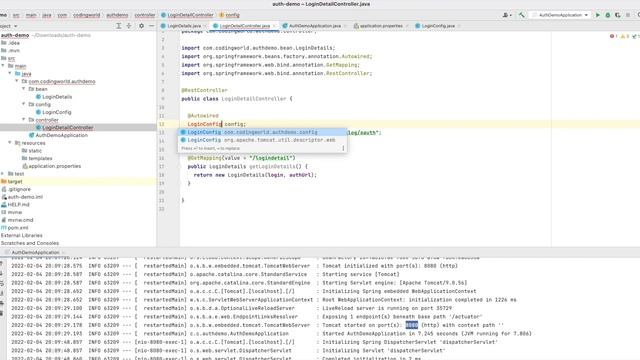This screenshot has width=640, height=360.
Task: Collapse the com.codingworld.authdemo package arrow
Action: (x=17, y=81)
